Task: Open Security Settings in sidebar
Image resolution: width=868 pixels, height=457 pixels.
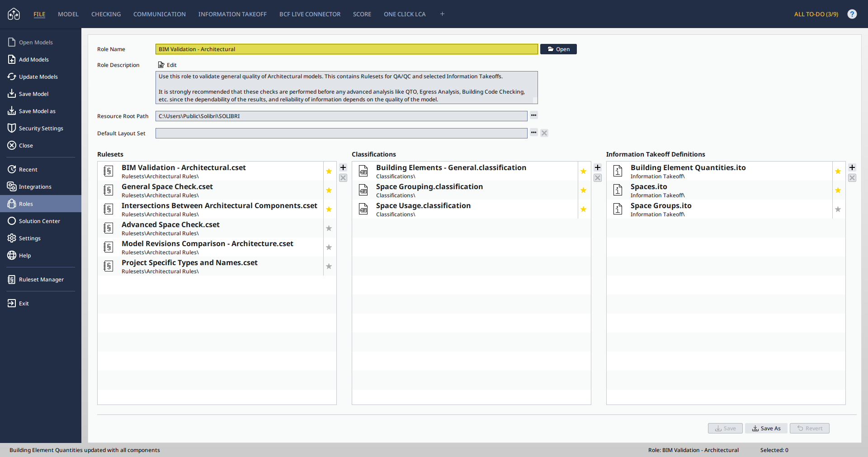Action: [41, 129]
